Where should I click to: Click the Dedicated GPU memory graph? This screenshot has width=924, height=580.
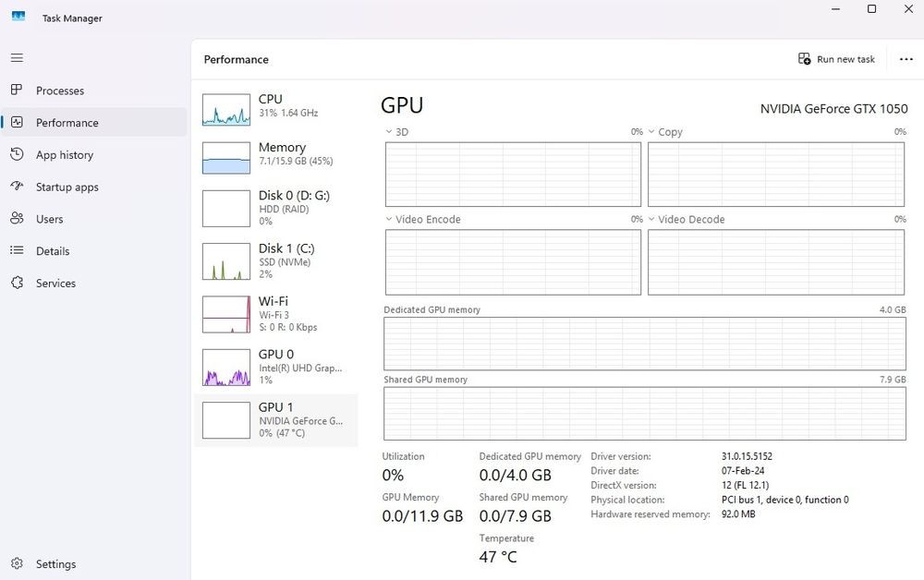tap(645, 344)
